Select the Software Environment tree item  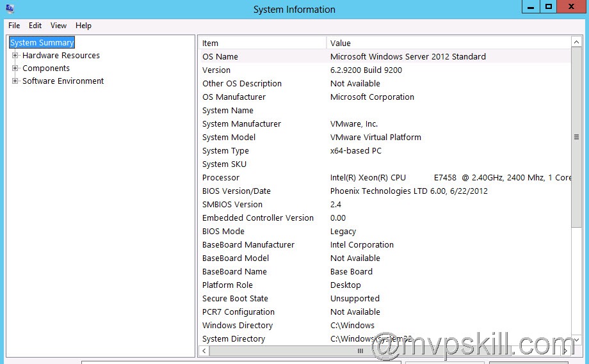(63, 81)
